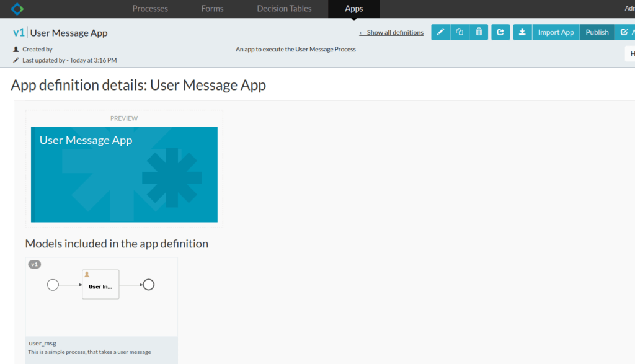Click the share arrow icon in the toolbar
The height and width of the screenshot is (364, 635).
click(x=500, y=32)
